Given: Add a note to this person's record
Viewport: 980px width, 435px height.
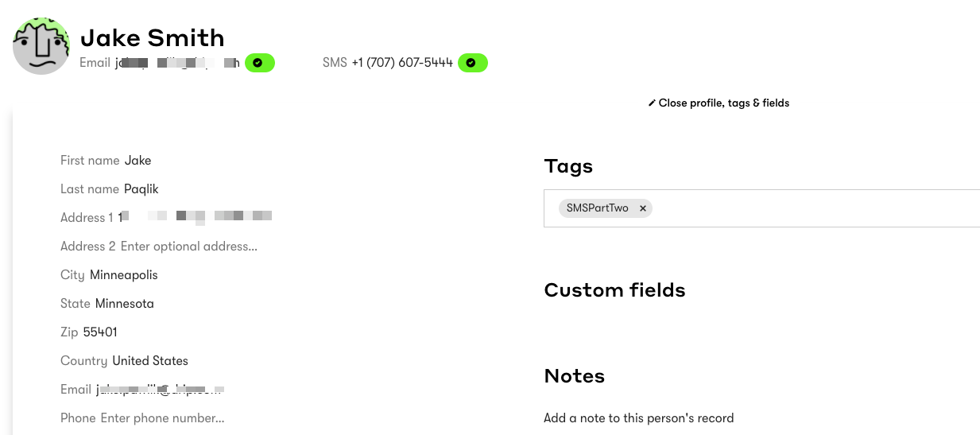Looking at the screenshot, I should pyautogui.click(x=639, y=418).
